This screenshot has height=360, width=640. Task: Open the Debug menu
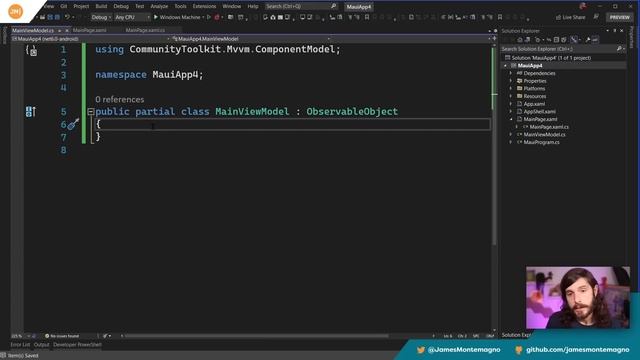coord(121,6)
